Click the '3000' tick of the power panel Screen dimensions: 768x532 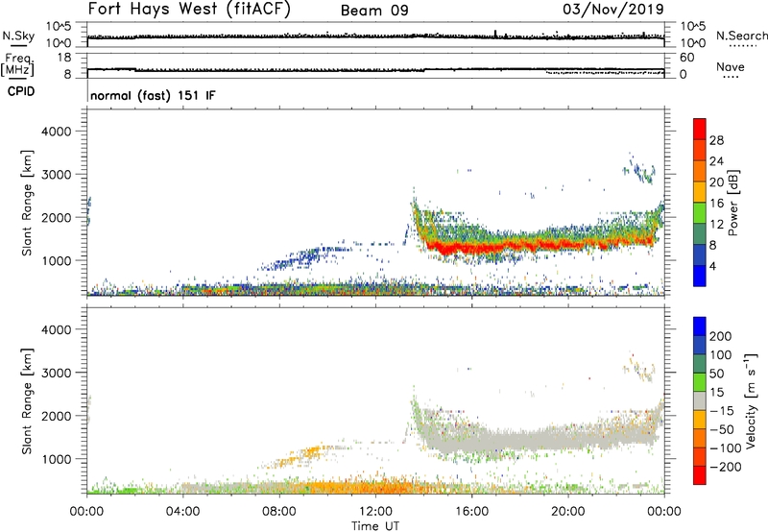(57, 175)
